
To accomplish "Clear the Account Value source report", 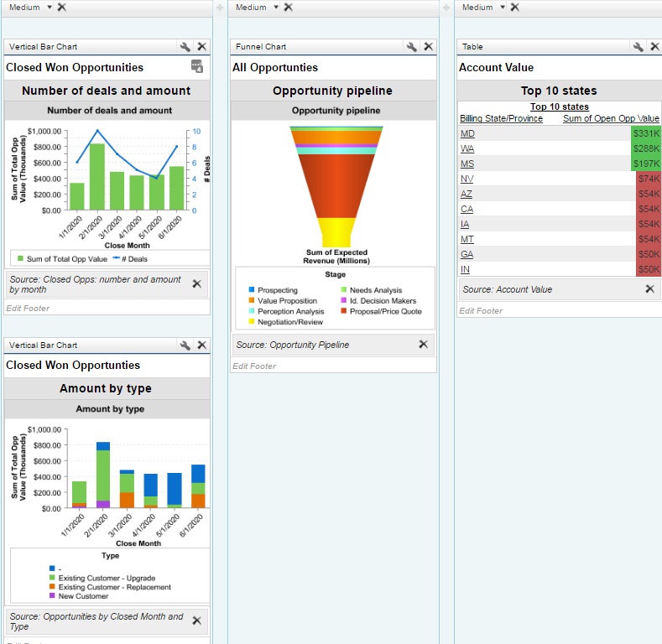I will pyautogui.click(x=649, y=289).
